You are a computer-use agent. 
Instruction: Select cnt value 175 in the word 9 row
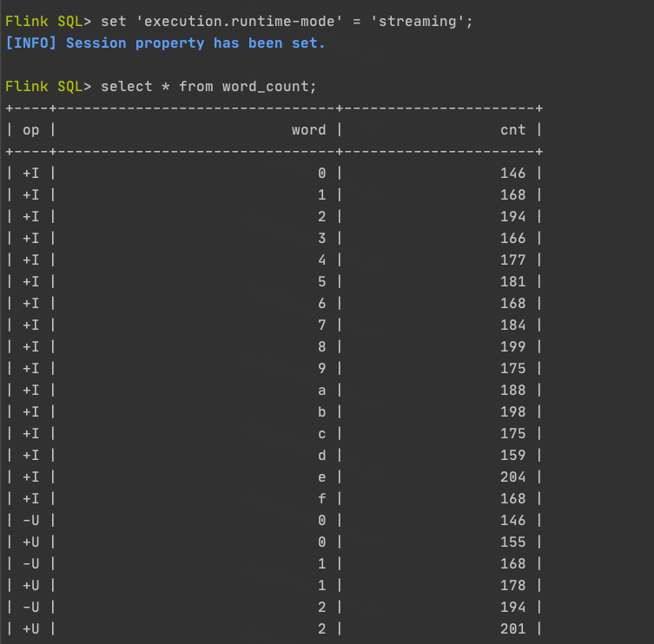512,368
